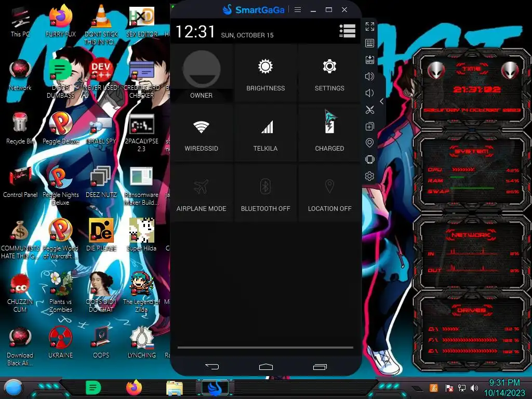Raise volume with upper speaker icon
Image resolution: width=532 pixels, height=399 pixels.
pos(369,76)
